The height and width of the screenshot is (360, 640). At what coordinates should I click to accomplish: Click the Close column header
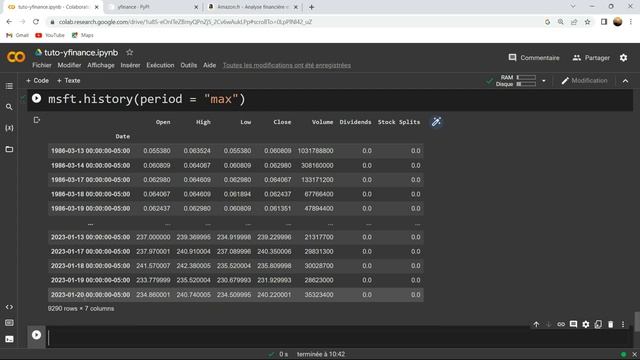pyautogui.click(x=282, y=122)
